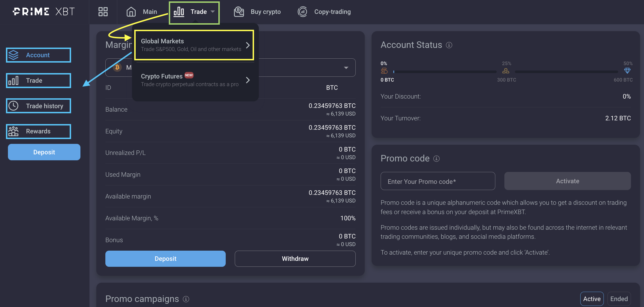The height and width of the screenshot is (307, 644).
Task: Click the Copy-trading target icon
Action: (x=302, y=12)
